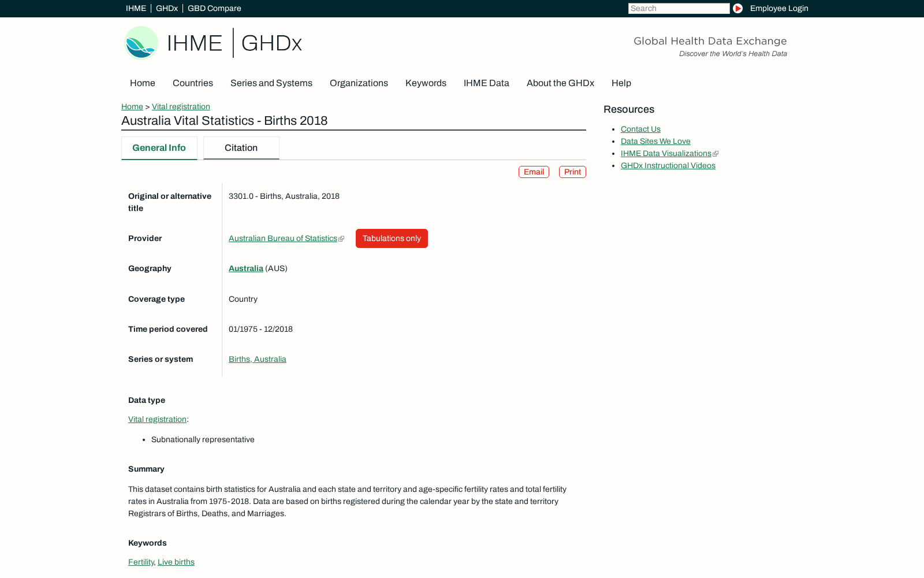Screen dimensions: 924x578
Task: Open IHME link in top bar
Action: (136, 8)
